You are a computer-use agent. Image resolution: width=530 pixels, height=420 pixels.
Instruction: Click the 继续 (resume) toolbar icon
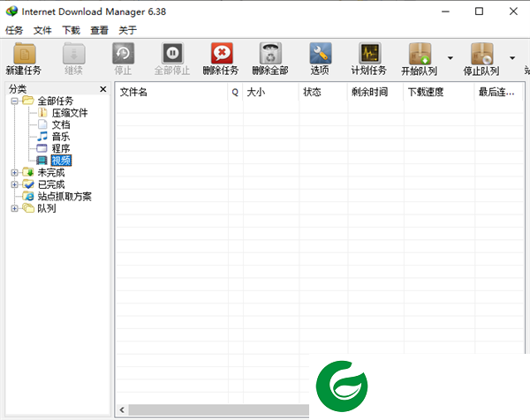73,53
